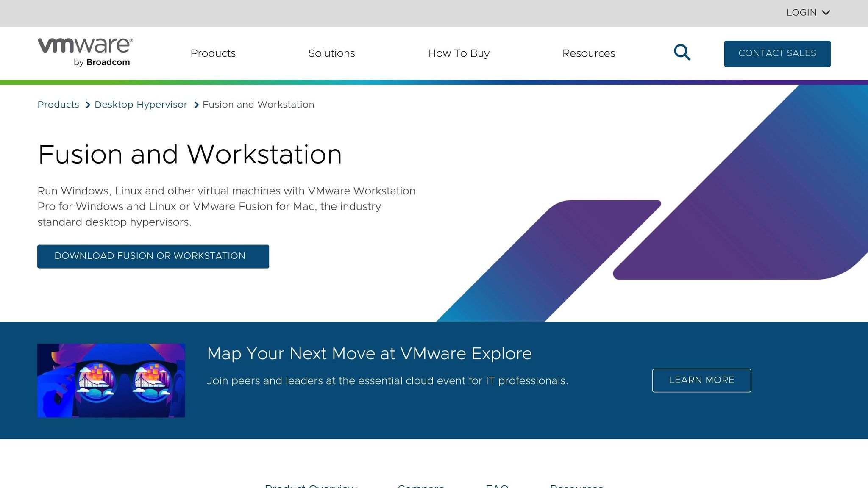Screen dimensions: 868x488
Task: Open the Desktop Hypervisor breadcrumb link
Action: (141, 104)
